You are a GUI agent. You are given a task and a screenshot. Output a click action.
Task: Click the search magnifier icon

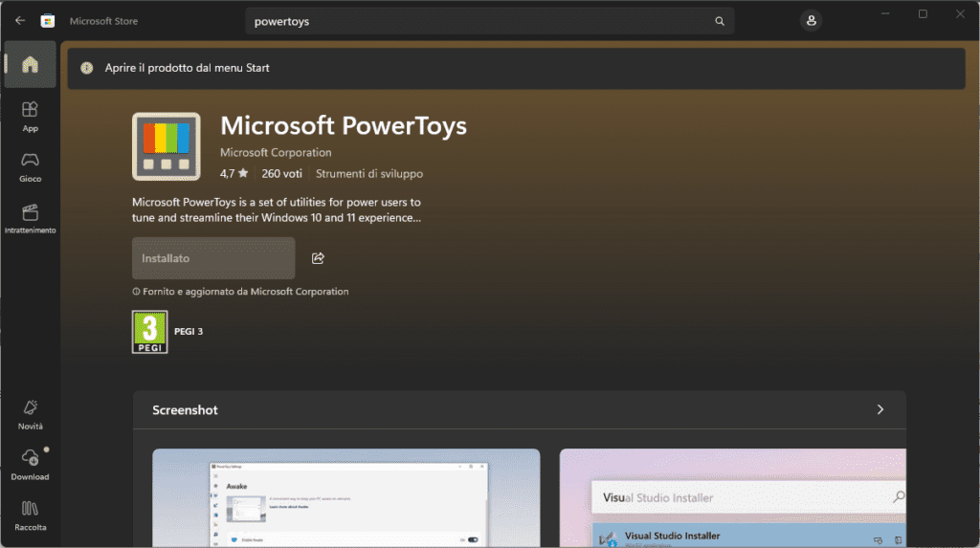click(720, 21)
